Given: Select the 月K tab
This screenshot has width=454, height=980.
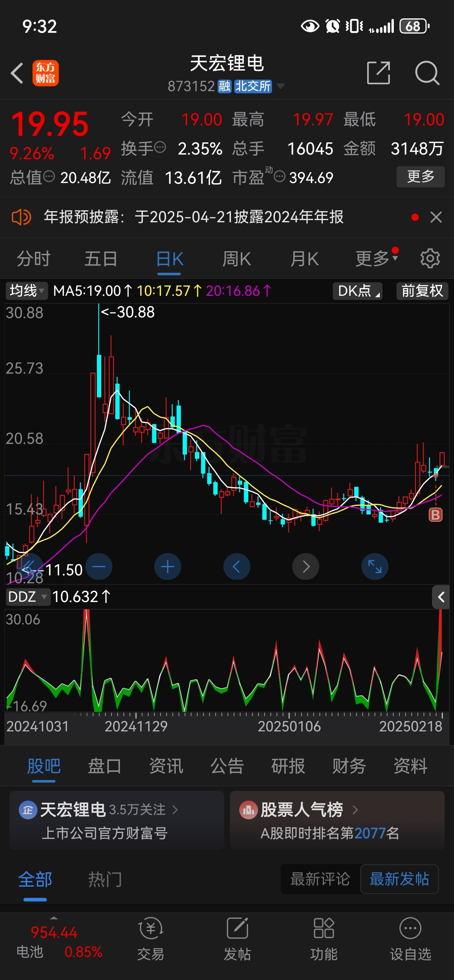Looking at the screenshot, I should (304, 259).
